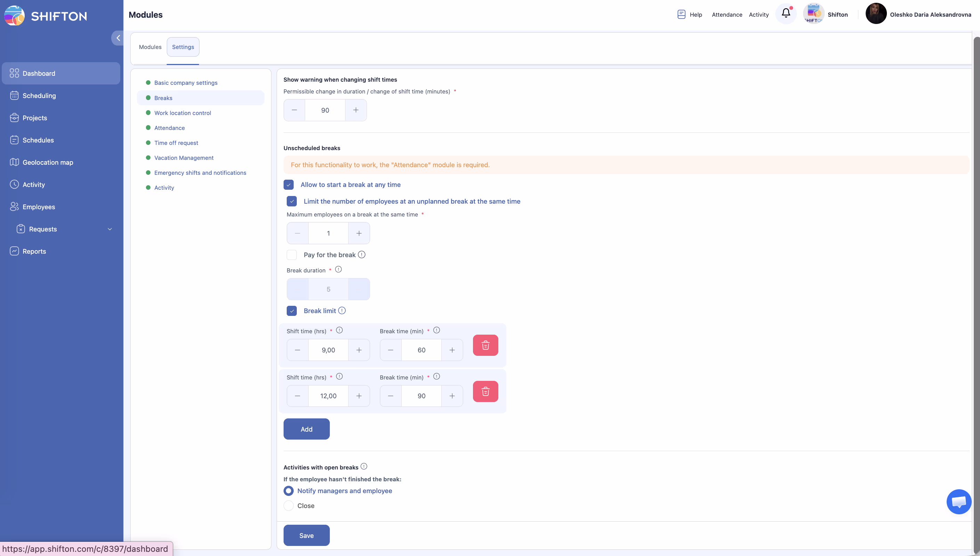Click info icon next to Activities with open breaks
This screenshot has width=980, height=556.
pos(364,466)
